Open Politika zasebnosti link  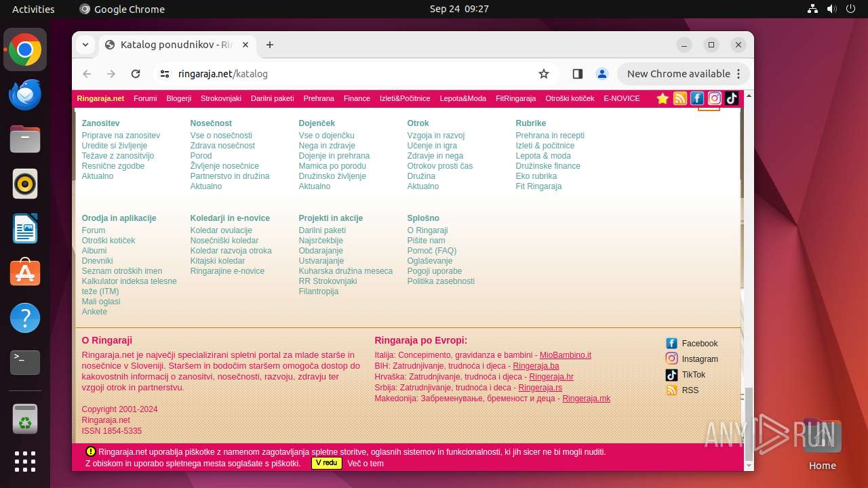coord(441,281)
